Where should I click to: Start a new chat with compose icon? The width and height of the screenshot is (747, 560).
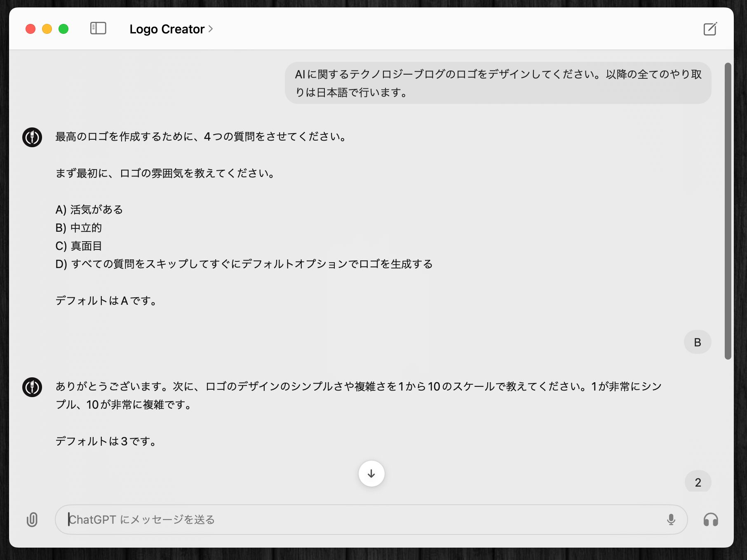[710, 29]
